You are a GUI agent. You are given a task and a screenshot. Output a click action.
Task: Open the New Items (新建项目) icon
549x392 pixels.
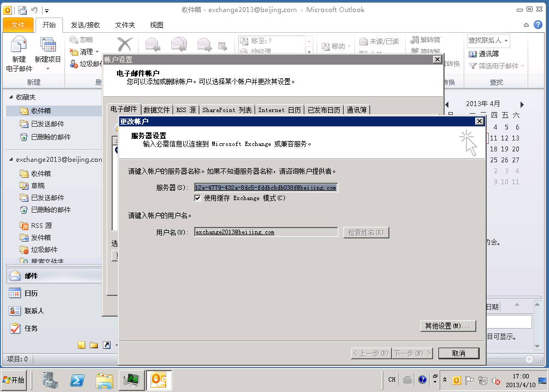[48, 45]
